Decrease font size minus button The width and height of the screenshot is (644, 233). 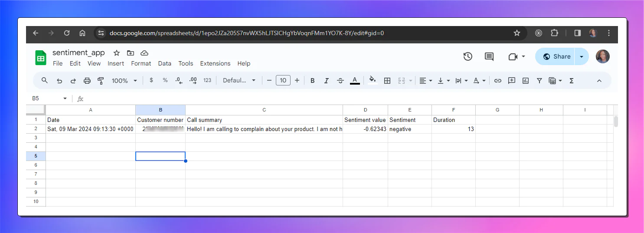[x=269, y=80]
